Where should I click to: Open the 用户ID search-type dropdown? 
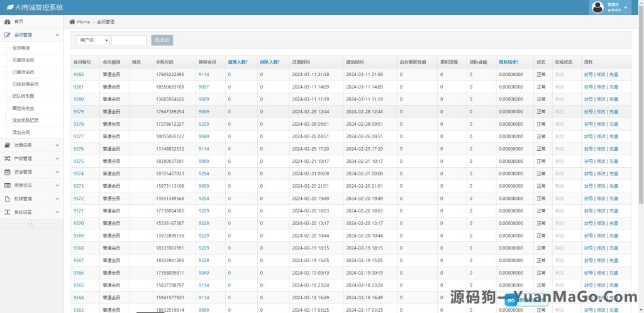click(x=93, y=40)
